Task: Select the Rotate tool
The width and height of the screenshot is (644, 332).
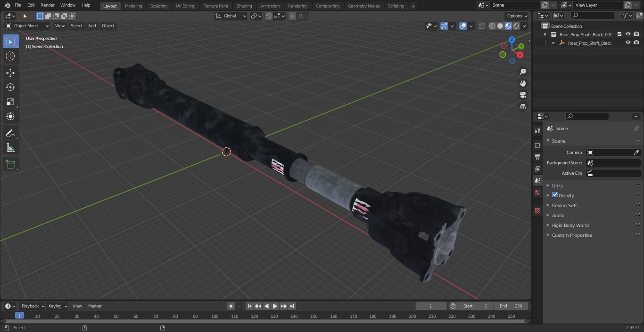Action: [10, 88]
